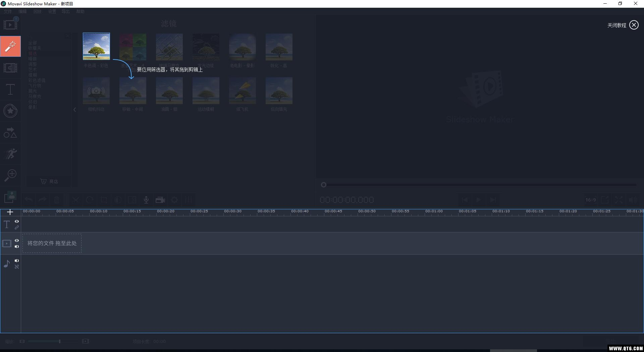Open the Animation running-figure tab

tap(10, 154)
